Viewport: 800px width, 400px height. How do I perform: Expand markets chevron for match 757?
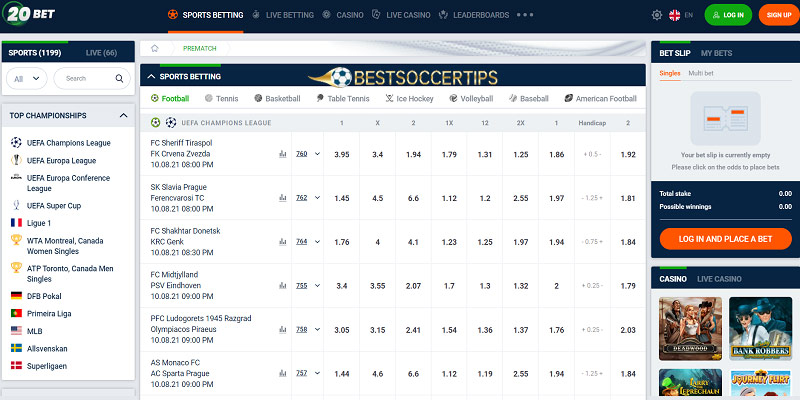[x=317, y=373]
